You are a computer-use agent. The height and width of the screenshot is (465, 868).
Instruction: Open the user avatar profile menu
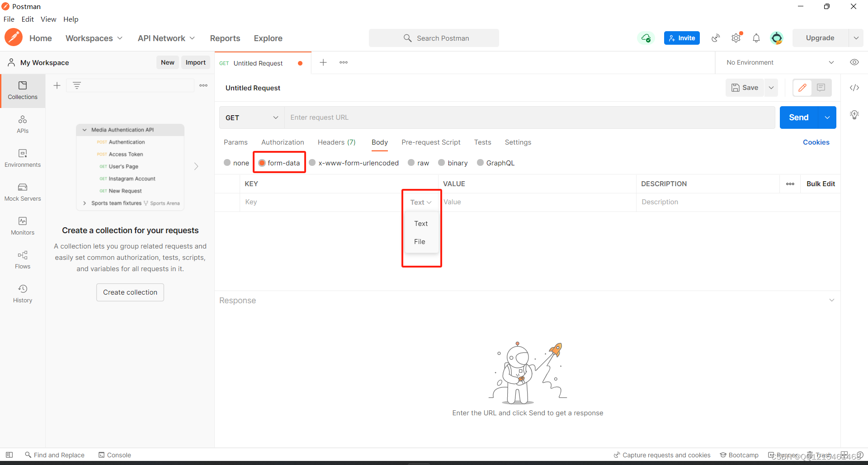pos(777,38)
